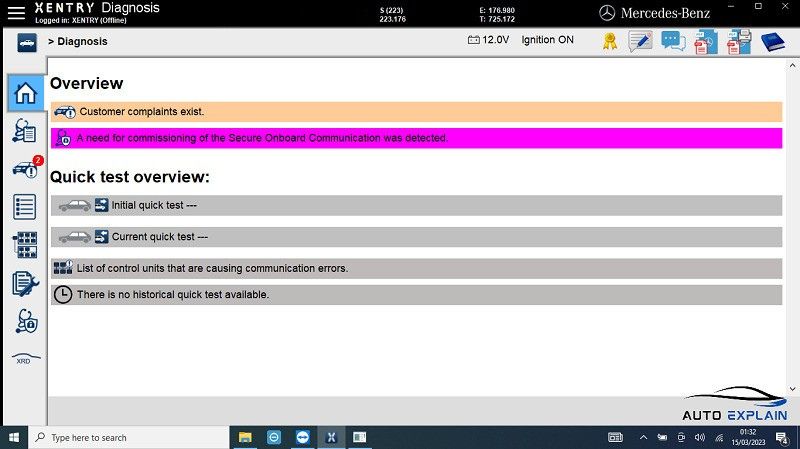The width and height of the screenshot is (800, 449).
Task: Open list of control units causing communication errors
Action: 416,268
